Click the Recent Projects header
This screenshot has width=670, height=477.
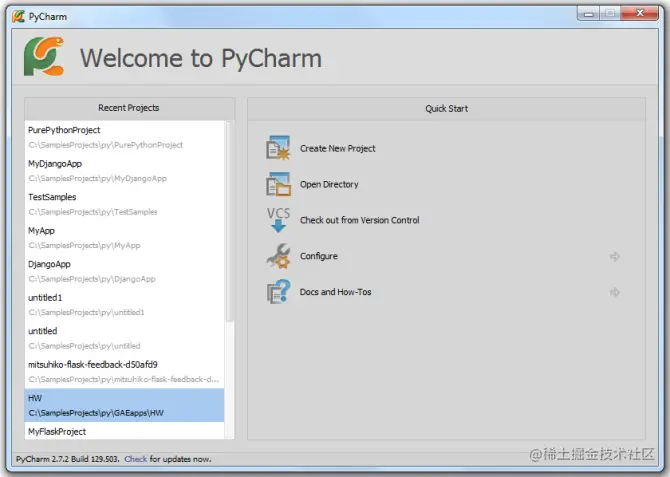tap(129, 108)
